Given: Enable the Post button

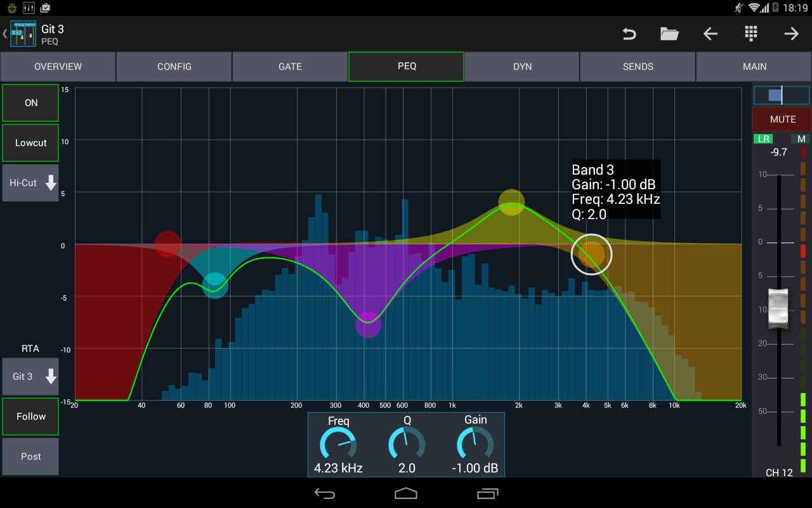Looking at the screenshot, I should point(30,456).
